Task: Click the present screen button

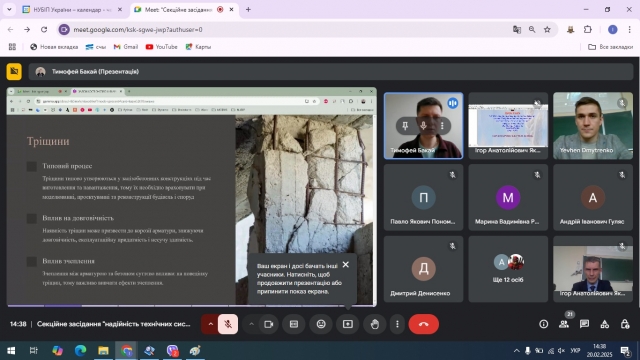Action: click(348, 324)
